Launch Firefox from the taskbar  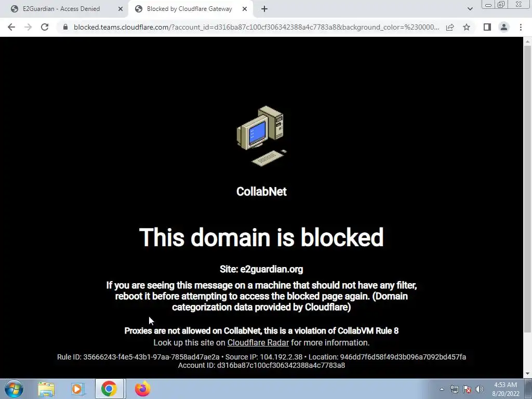[x=142, y=389]
